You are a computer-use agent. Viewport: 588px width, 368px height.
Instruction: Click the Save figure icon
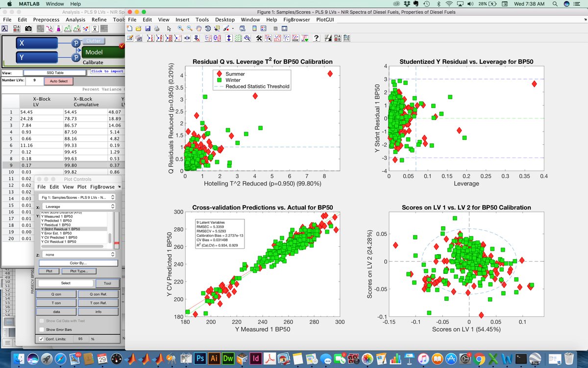point(148,28)
